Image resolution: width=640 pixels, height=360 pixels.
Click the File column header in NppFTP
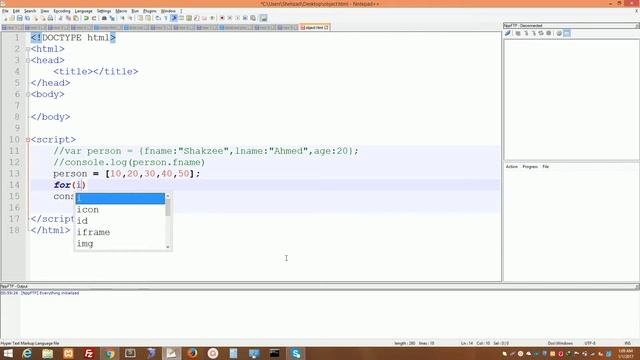pos(546,167)
